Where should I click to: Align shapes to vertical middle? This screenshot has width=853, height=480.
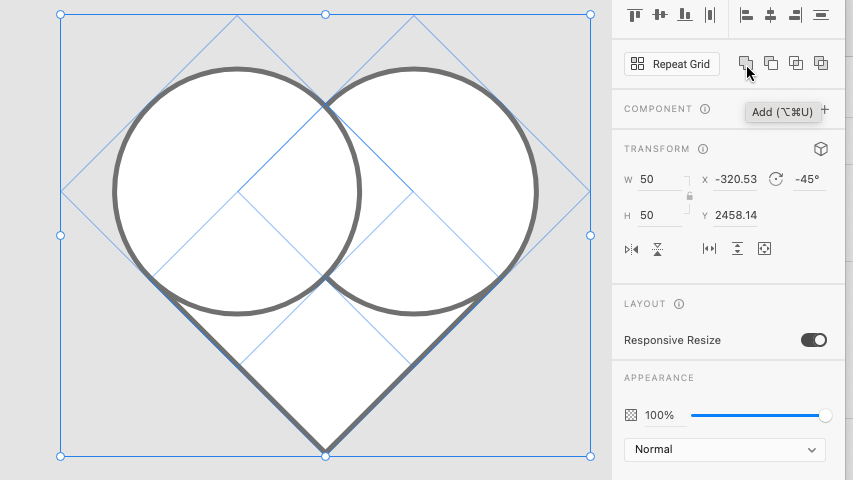coord(659,15)
